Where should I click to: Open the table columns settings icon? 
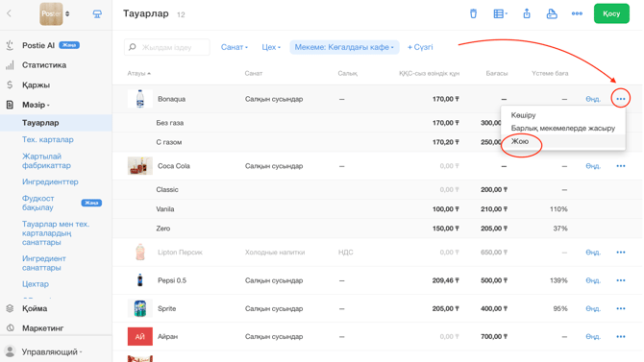pyautogui.click(x=500, y=13)
